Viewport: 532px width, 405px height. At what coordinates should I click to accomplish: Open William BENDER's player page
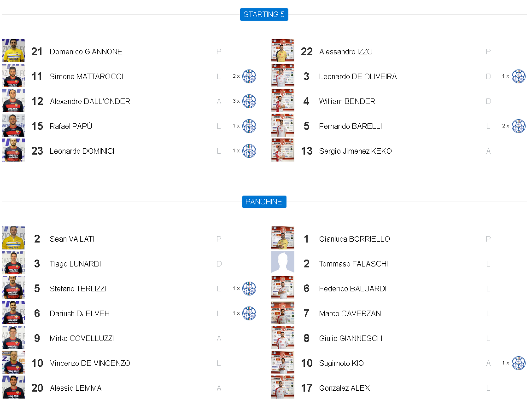coord(347,101)
